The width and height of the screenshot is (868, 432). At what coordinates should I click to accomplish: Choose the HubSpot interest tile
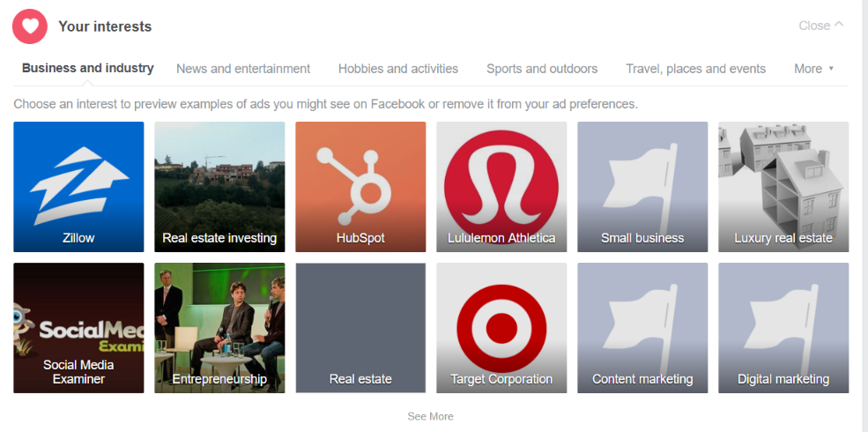[360, 187]
